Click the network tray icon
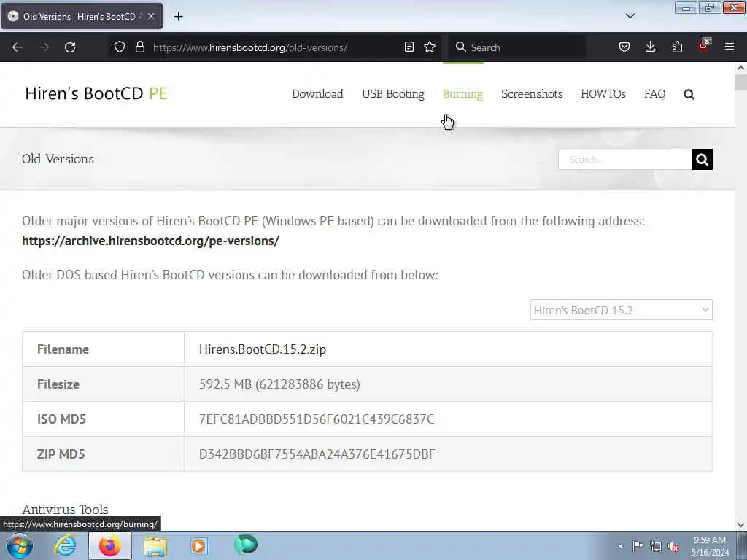This screenshot has height=560, width=747. [656, 546]
